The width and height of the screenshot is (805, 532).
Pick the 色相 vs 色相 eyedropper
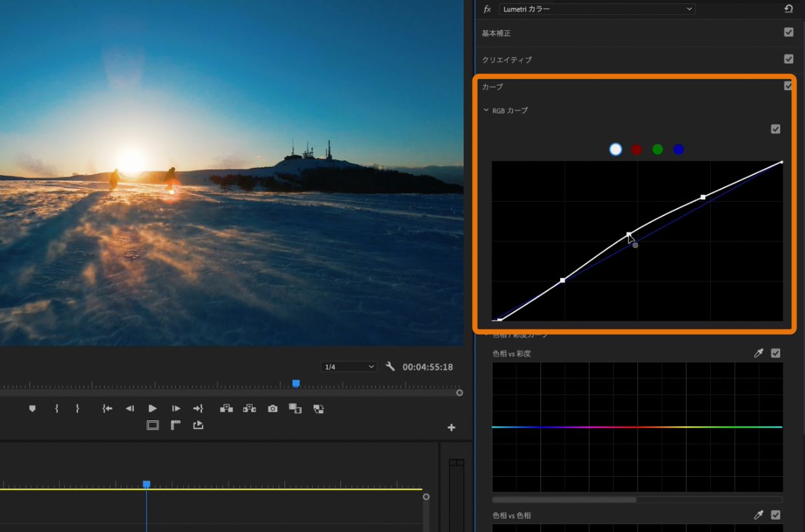(758, 515)
